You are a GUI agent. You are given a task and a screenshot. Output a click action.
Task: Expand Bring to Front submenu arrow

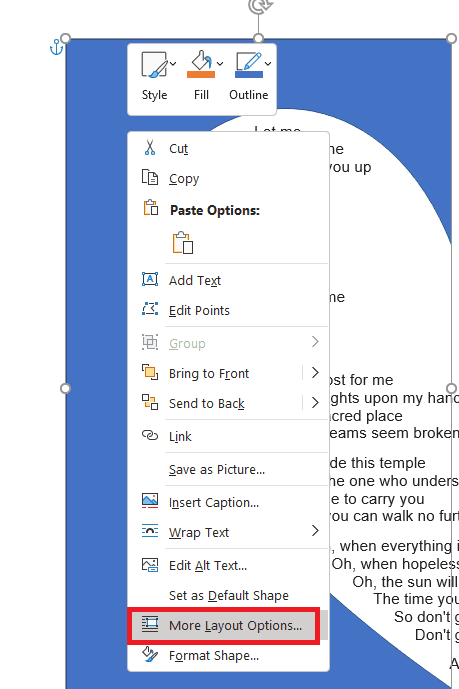315,373
